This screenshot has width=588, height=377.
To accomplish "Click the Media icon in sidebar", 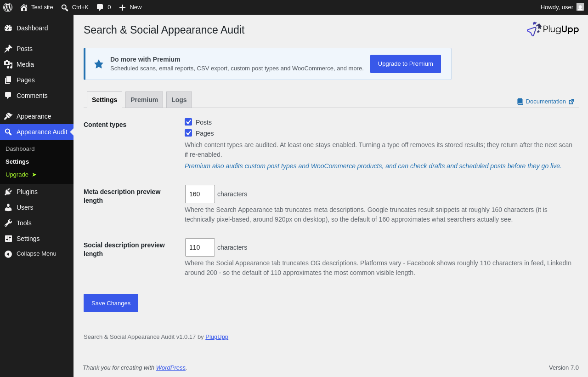I will tap(8, 64).
